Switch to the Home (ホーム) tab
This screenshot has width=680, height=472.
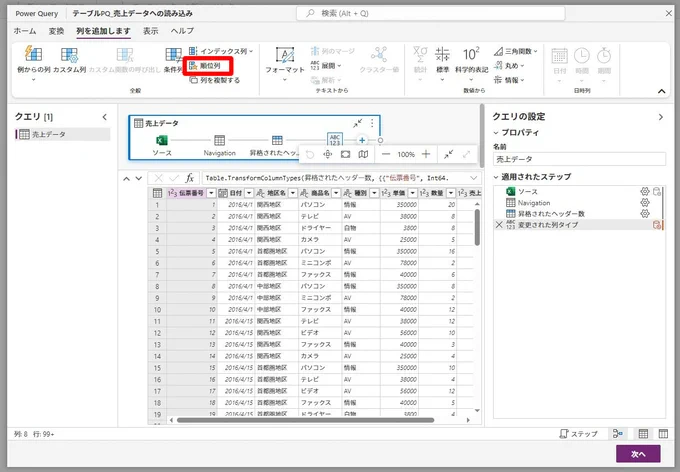(x=25, y=31)
